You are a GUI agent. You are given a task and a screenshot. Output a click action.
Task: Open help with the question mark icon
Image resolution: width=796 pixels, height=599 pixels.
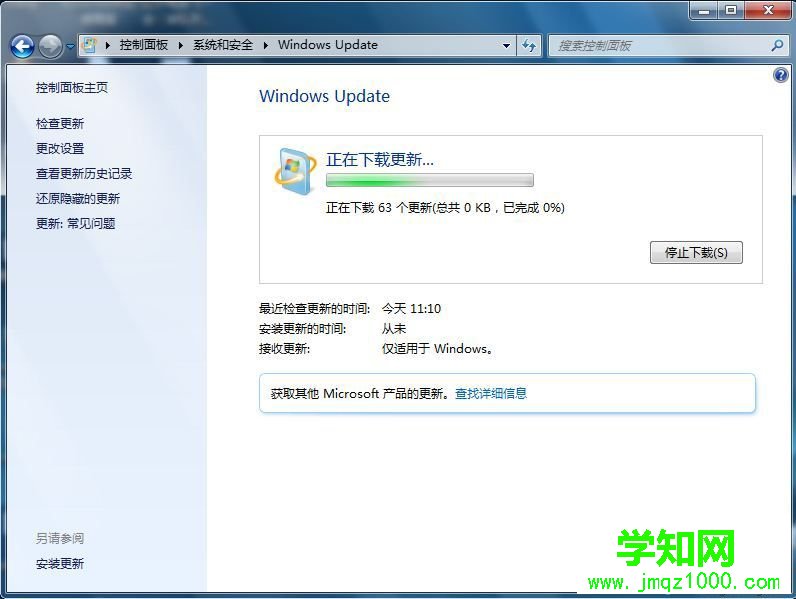[780, 76]
